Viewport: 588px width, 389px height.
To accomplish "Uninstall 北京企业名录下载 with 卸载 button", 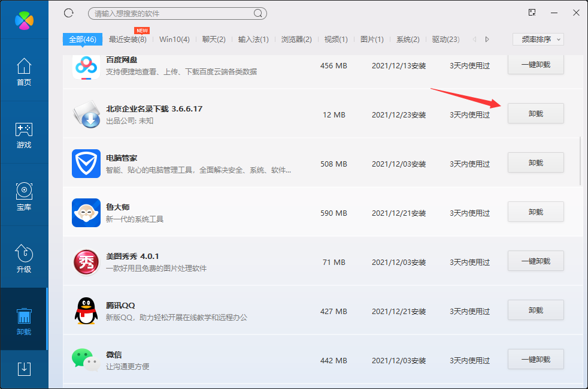I will pos(536,113).
